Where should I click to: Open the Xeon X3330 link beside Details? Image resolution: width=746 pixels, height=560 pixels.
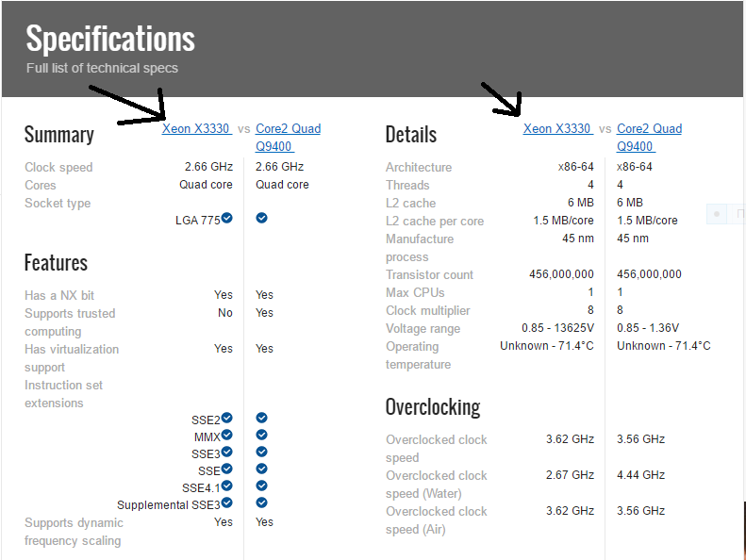(x=558, y=128)
